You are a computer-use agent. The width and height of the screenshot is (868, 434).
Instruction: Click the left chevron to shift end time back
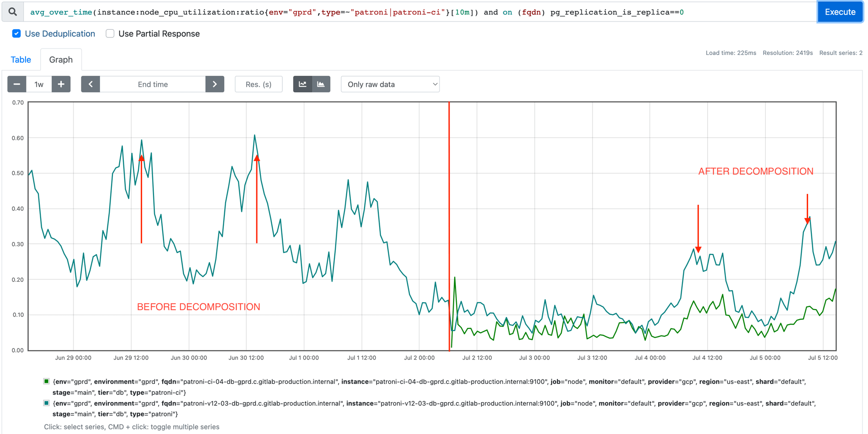pos(90,84)
